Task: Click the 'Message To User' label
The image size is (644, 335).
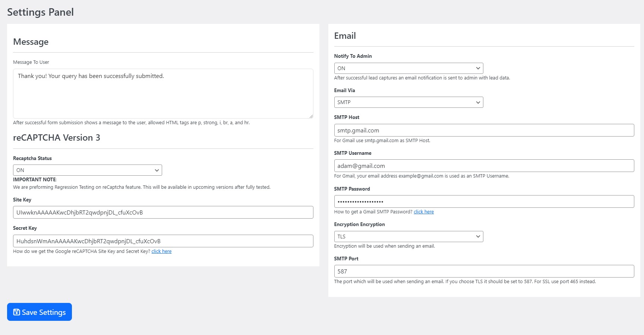Action: click(31, 62)
